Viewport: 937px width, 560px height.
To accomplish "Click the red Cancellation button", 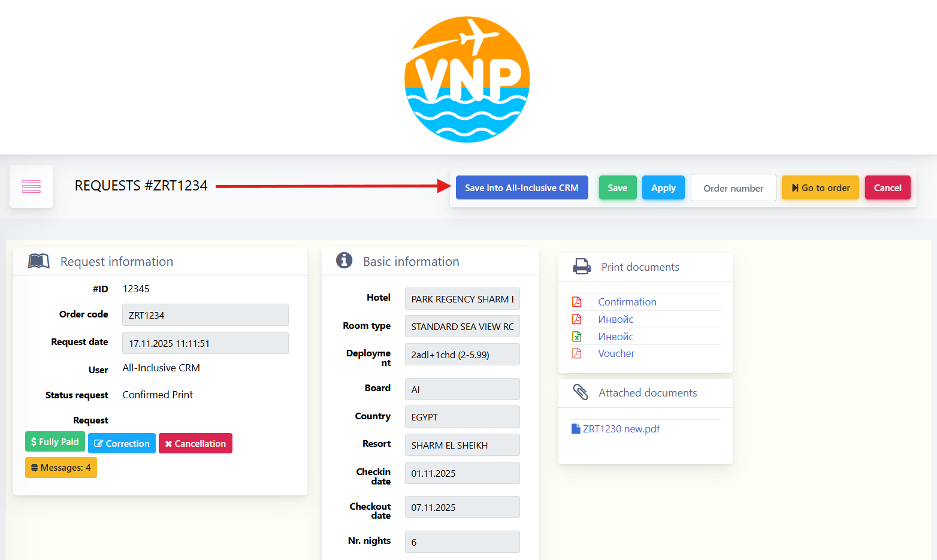I will coord(195,443).
